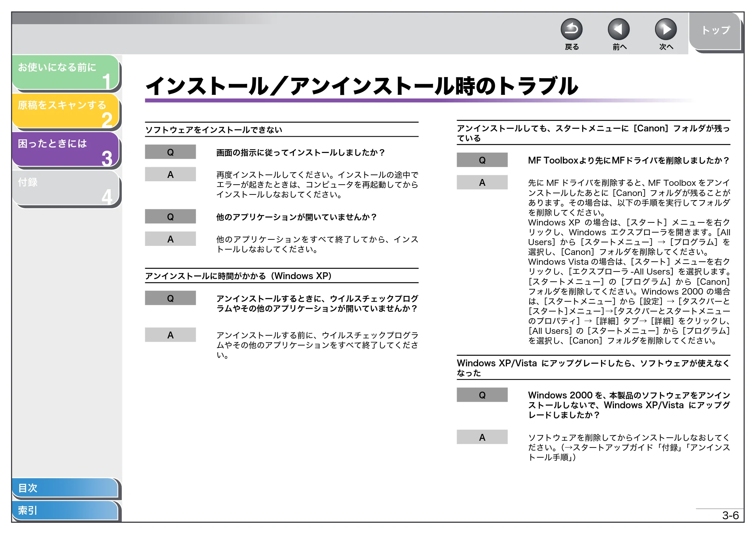
Task: Click the 戻る (back) round arrow icon
Action: pyautogui.click(x=571, y=29)
